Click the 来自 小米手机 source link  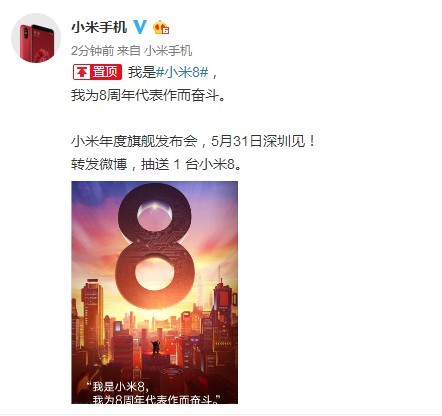point(154,51)
